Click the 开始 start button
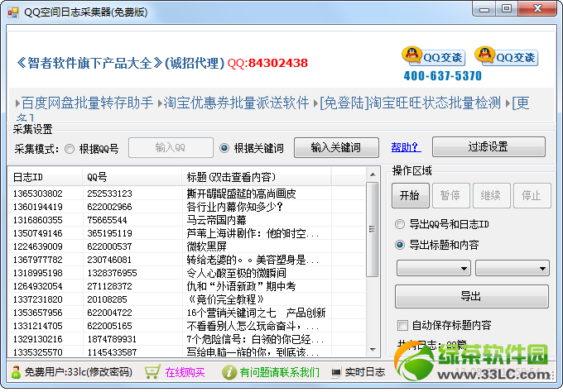Screen dimensions: 563x392 [x=411, y=195]
